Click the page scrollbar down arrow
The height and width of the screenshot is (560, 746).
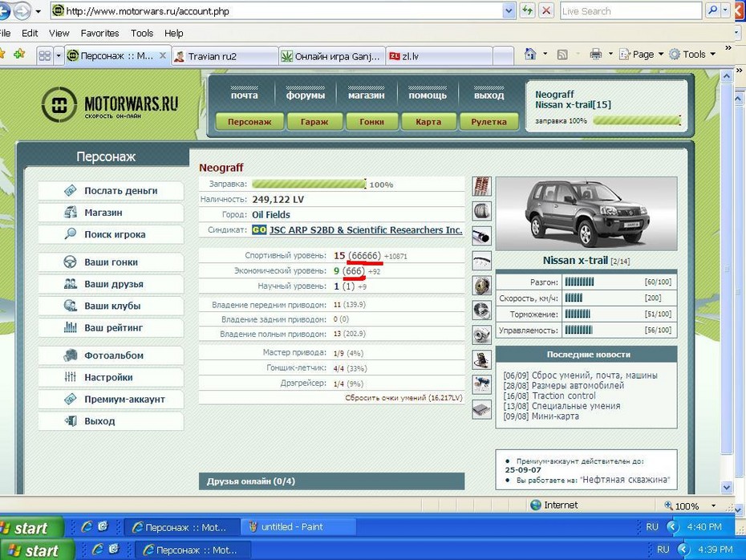[727, 487]
